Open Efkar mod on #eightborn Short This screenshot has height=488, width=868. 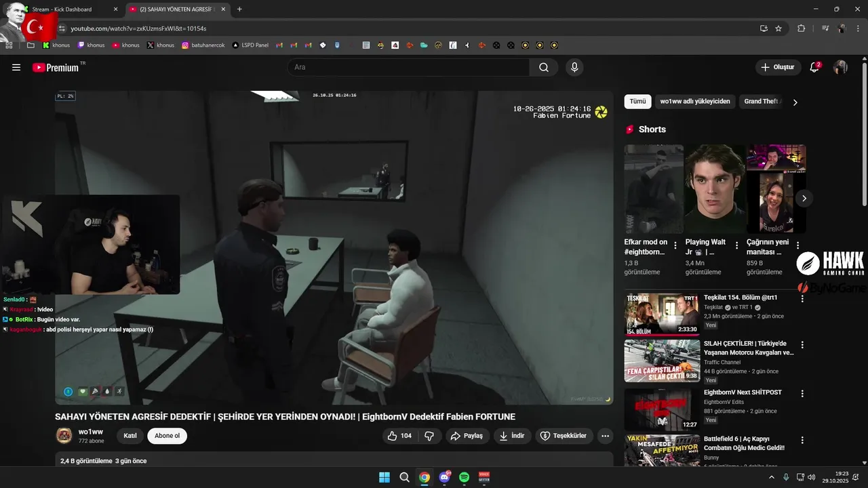pyautogui.click(x=654, y=189)
